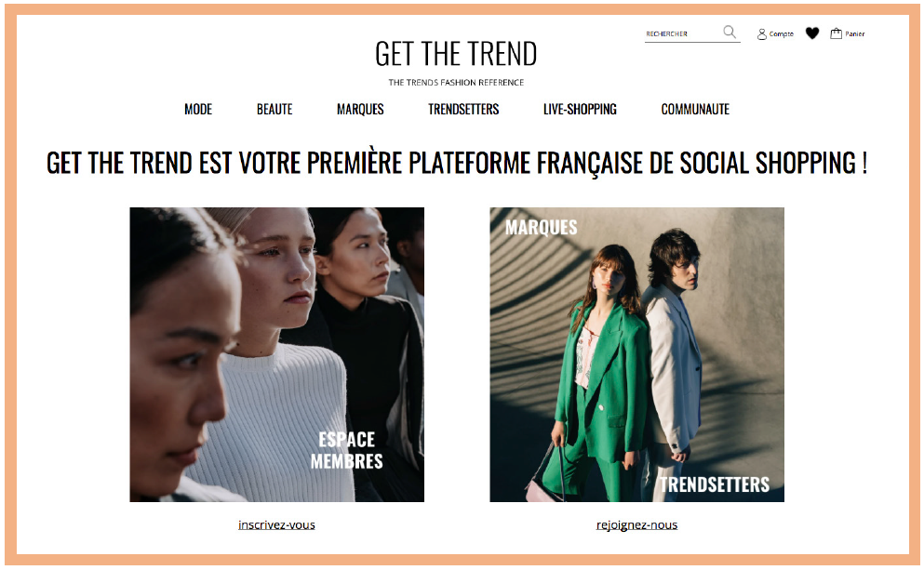924x570 pixels.
Task: Open the BEAUTE menu
Action: point(275,109)
